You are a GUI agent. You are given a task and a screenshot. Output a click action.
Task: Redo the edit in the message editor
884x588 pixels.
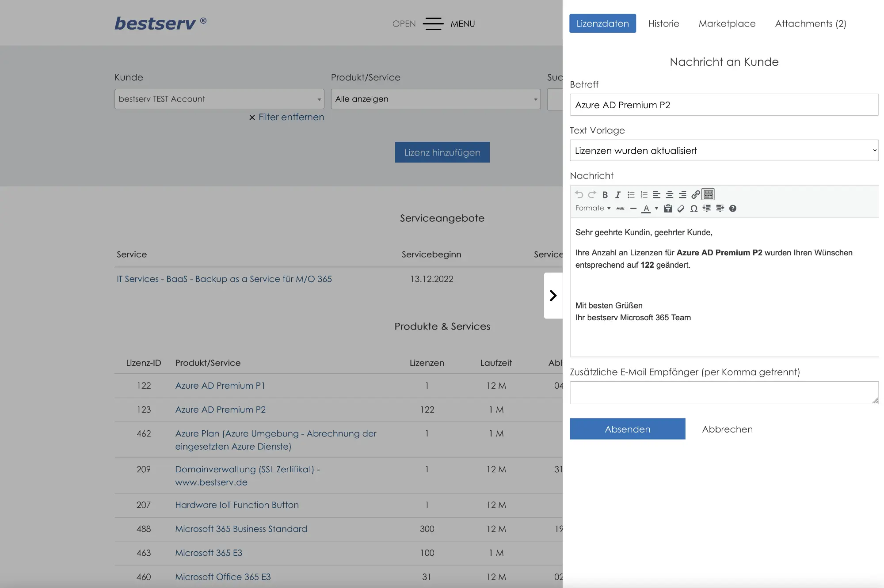pyautogui.click(x=592, y=194)
